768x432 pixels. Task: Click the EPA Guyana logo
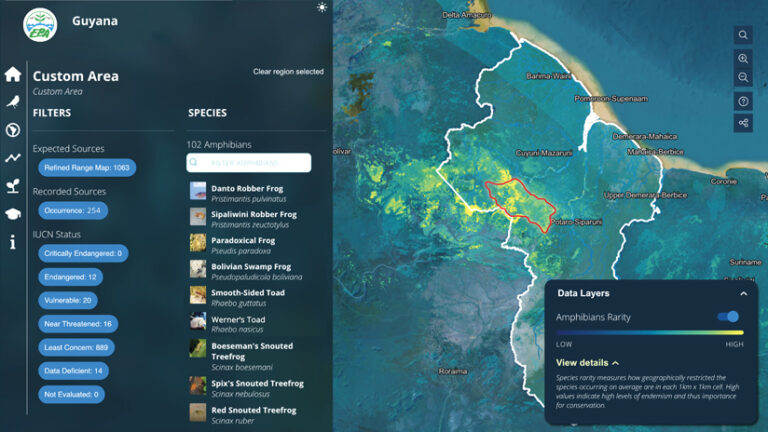(x=40, y=24)
